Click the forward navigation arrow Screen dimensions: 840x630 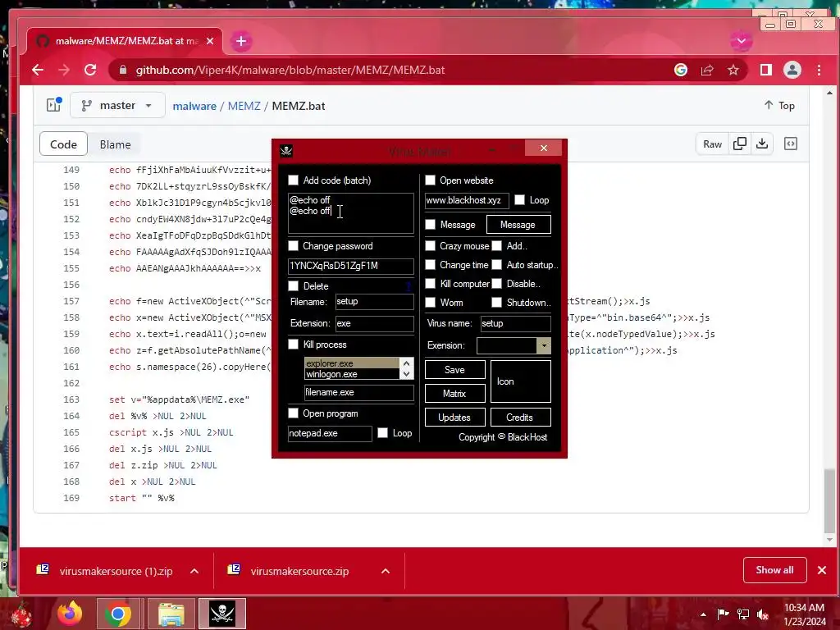point(64,70)
